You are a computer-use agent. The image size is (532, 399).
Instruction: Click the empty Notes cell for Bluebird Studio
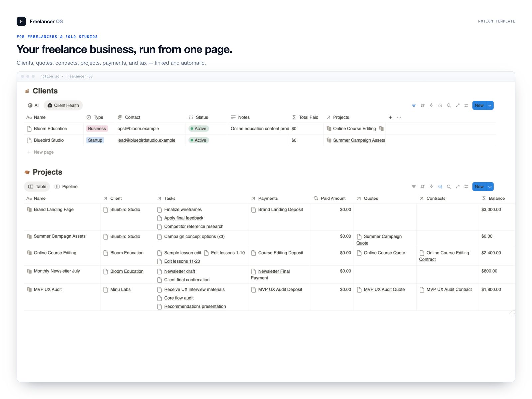pos(258,140)
